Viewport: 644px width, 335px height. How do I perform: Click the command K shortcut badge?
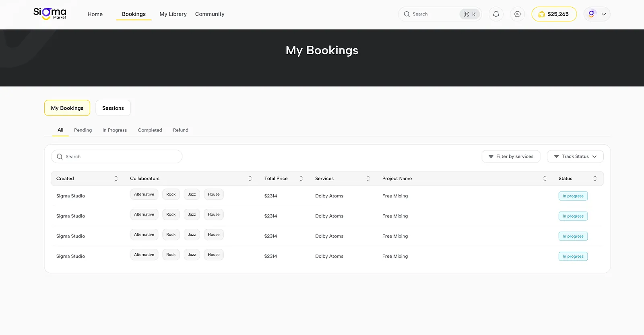click(470, 14)
